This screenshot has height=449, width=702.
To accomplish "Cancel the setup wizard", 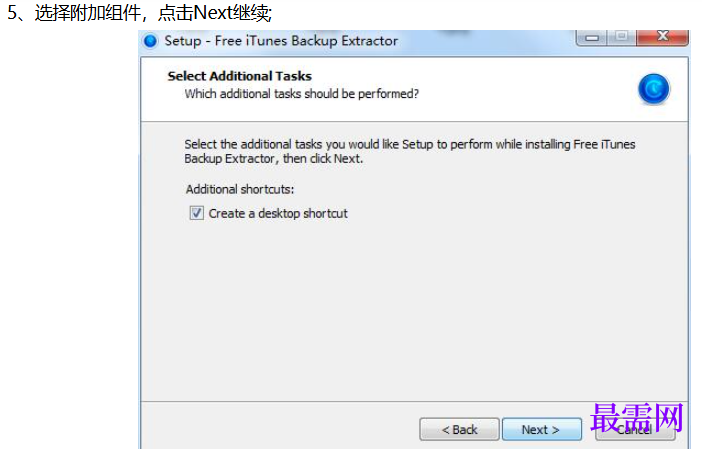I will coord(635,430).
